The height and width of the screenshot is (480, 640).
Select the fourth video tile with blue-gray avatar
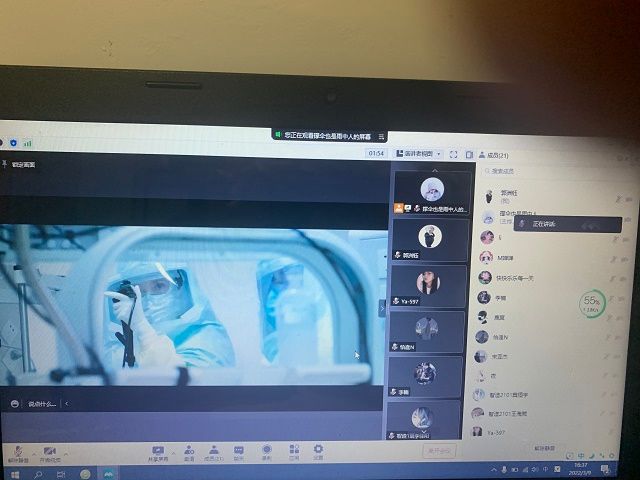point(427,331)
